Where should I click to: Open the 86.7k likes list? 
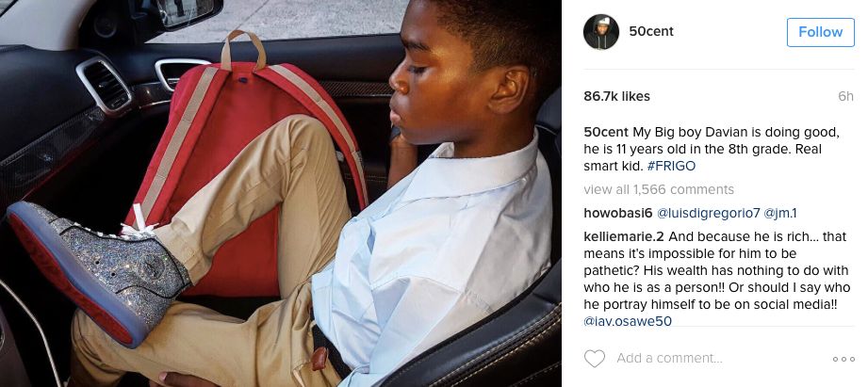[x=616, y=96]
